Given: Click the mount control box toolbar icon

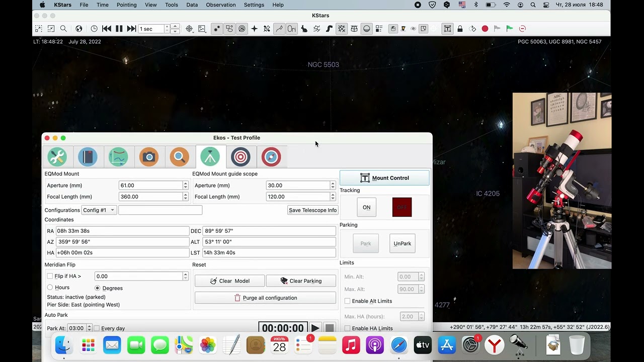Looking at the screenshot, I should (447, 29).
